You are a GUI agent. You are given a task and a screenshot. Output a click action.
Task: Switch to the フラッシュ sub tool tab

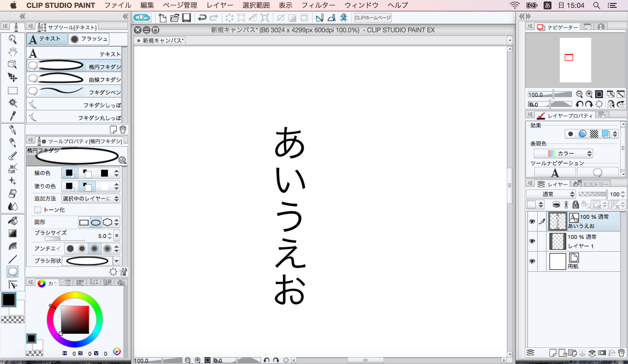[89, 39]
